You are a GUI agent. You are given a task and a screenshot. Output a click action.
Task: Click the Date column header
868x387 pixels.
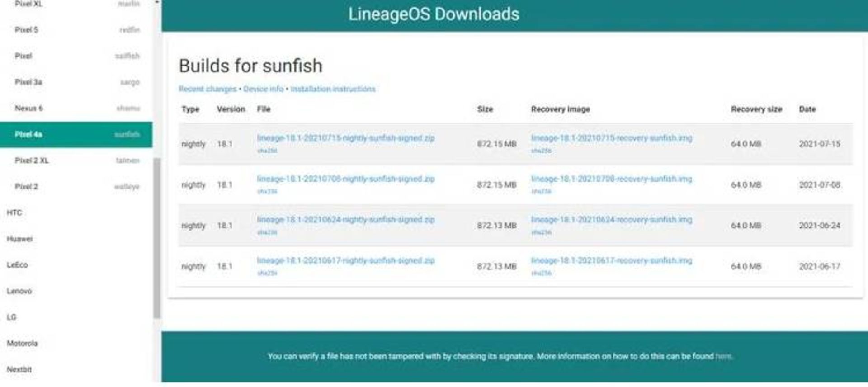(807, 109)
